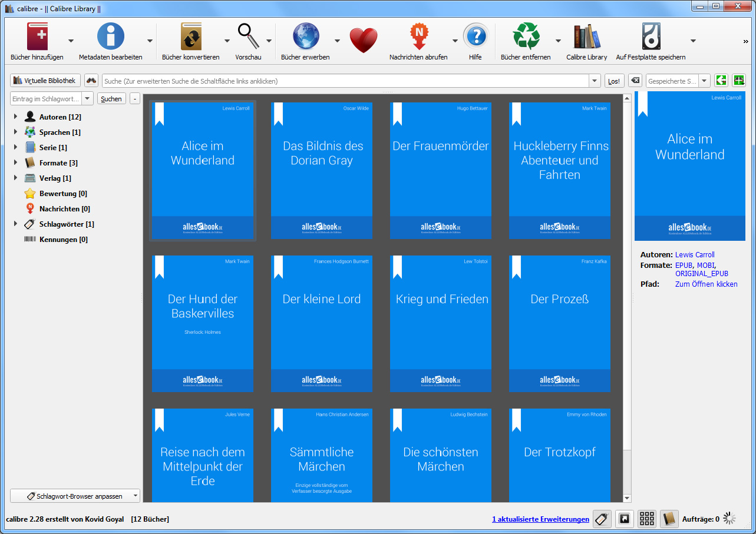Click the green plus save search icon

(738, 81)
